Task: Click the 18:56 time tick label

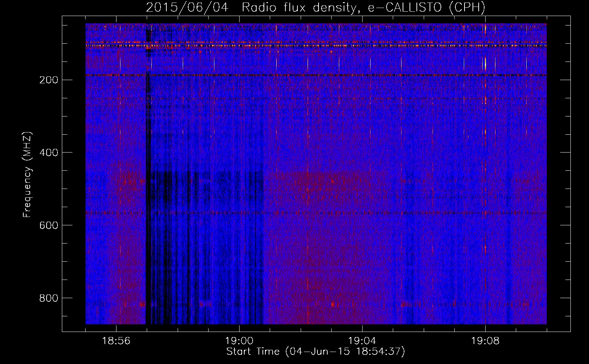Action: (x=116, y=341)
